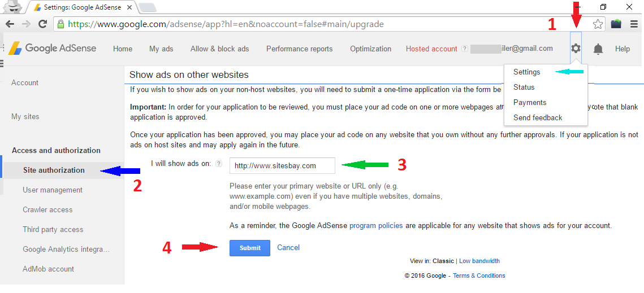Image resolution: width=644 pixels, height=293 pixels.
Task: Choose Status from the gear dropdown
Action: coord(524,87)
